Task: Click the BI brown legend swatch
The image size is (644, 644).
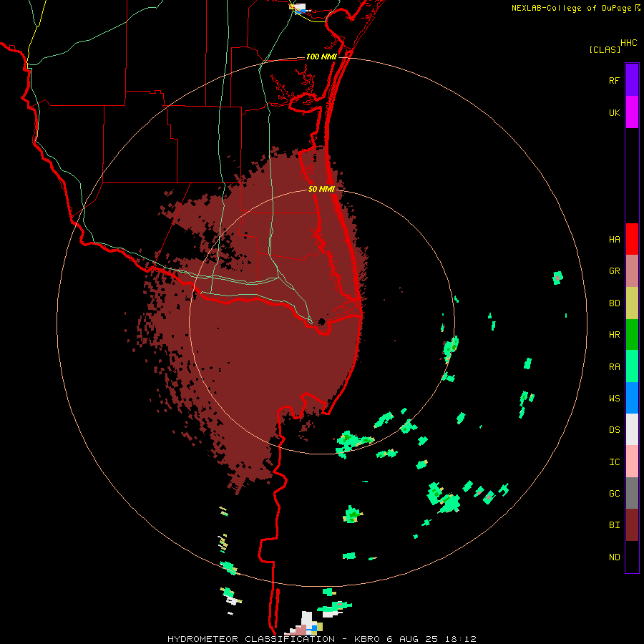Action: [632, 525]
